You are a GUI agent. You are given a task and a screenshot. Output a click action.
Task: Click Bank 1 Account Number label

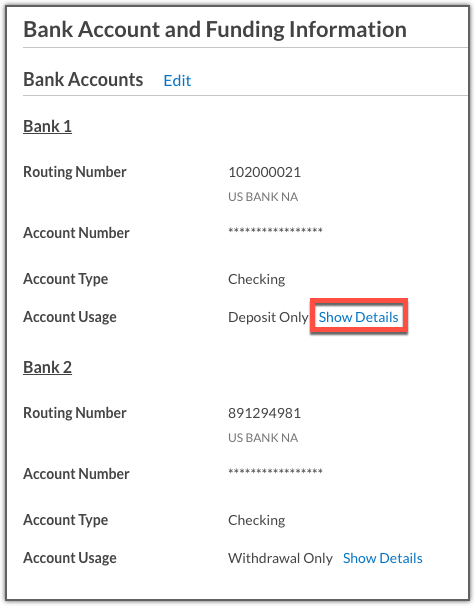coord(76,233)
